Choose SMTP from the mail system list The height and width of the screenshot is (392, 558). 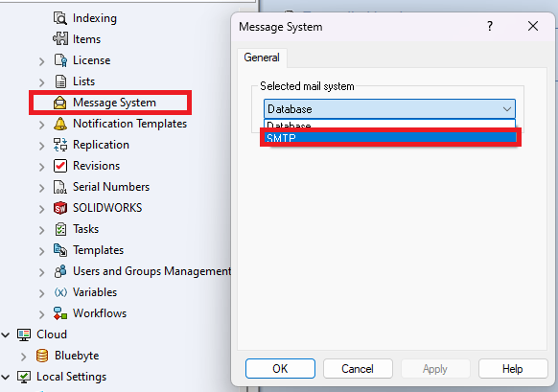click(x=390, y=137)
